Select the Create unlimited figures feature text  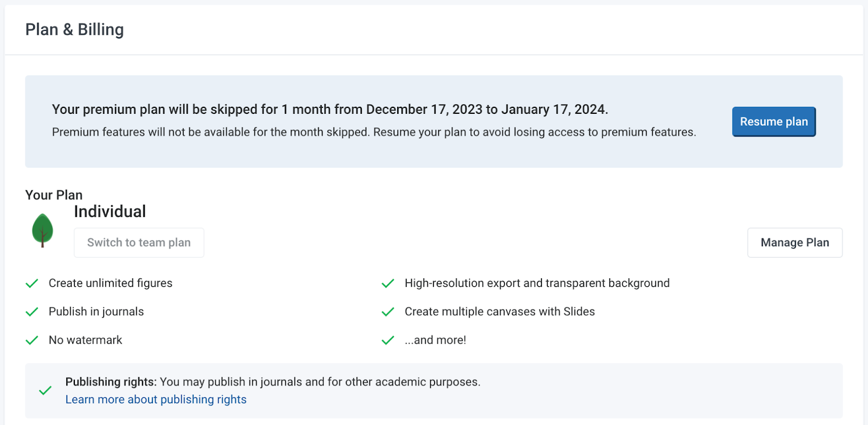point(110,284)
